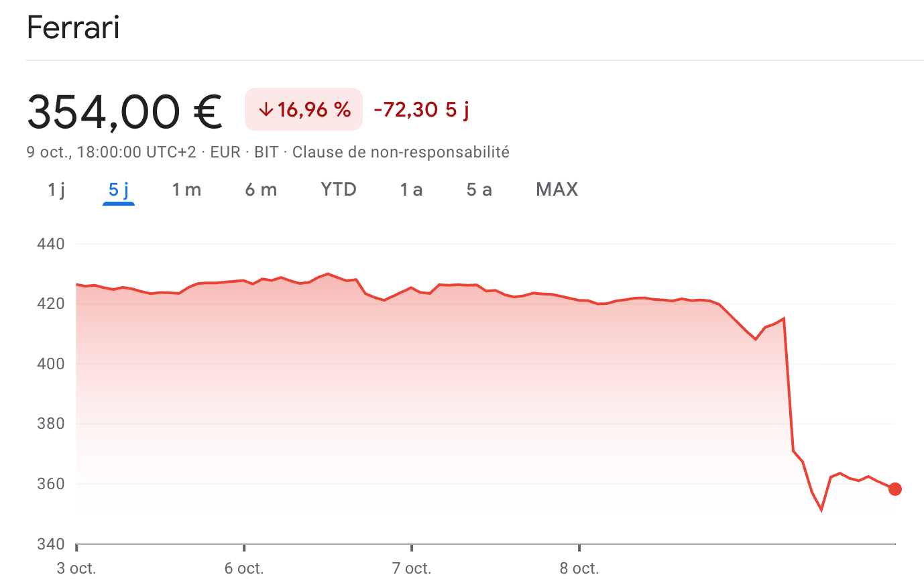Click the 7 oct. date axis label
This screenshot has width=924, height=583.
coord(412,569)
